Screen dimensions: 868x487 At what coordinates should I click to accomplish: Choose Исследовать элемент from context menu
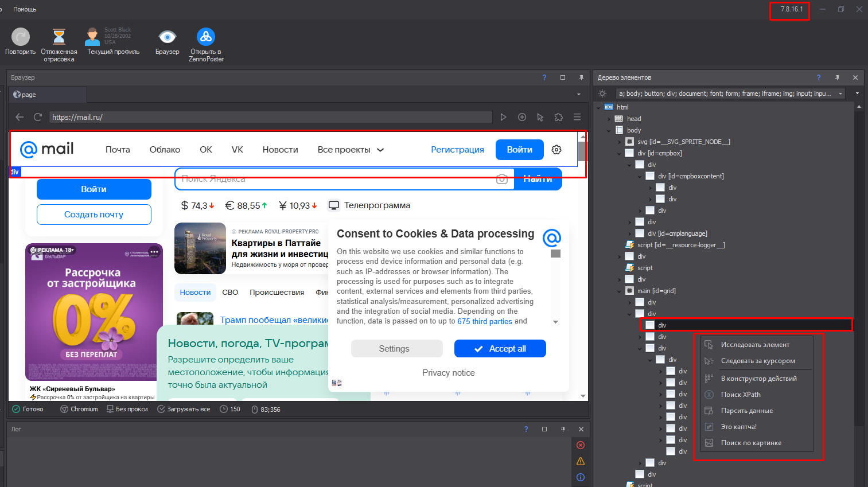pyautogui.click(x=755, y=345)
